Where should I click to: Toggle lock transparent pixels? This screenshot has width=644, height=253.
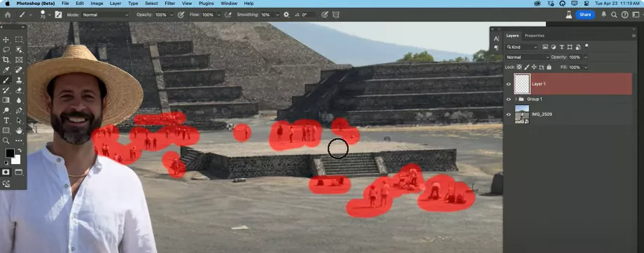click(519, 67)
